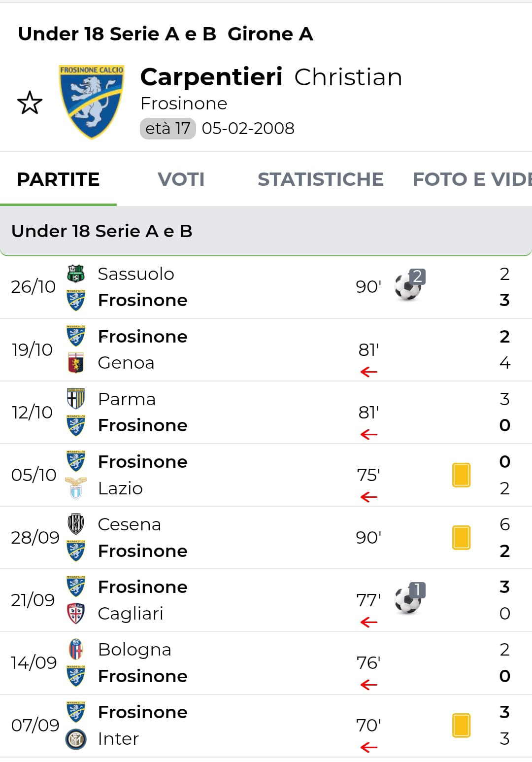Click the Bologna team crest icon
This screenshot has width=532, height=762.
pyautogui.click(x=76, y=650)
